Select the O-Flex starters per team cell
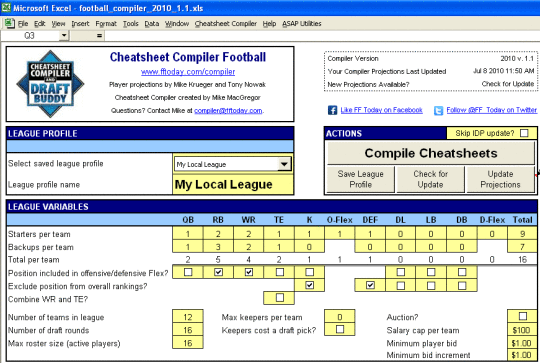The width and height of the screenshot is (540, 363). pyautogui.click(x=340, y=234)
